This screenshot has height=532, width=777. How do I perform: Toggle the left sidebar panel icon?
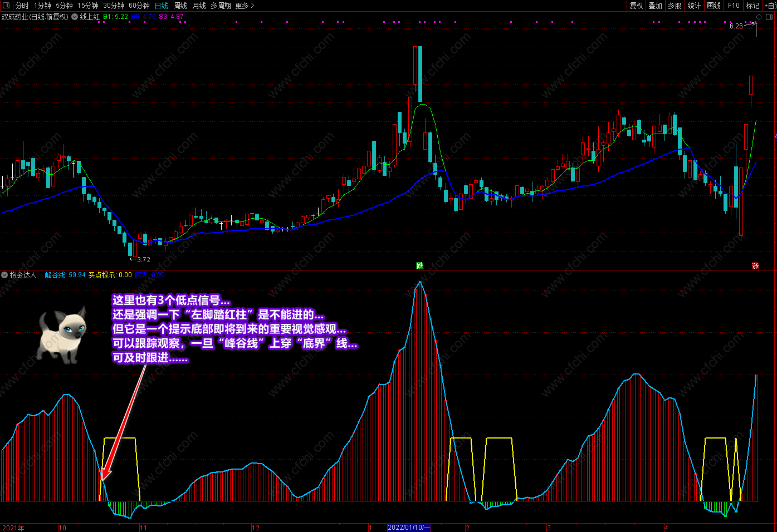point(7,6)
